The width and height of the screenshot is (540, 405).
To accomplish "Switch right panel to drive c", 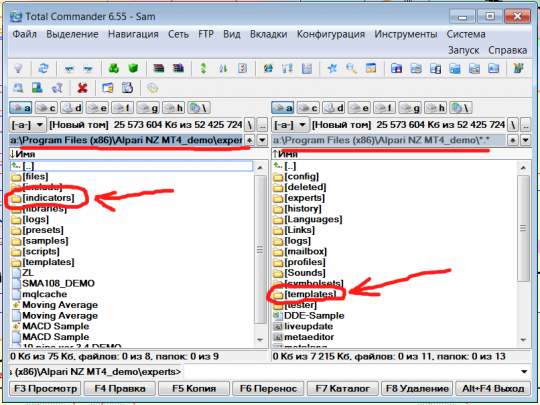I will (x=308, y=108).
